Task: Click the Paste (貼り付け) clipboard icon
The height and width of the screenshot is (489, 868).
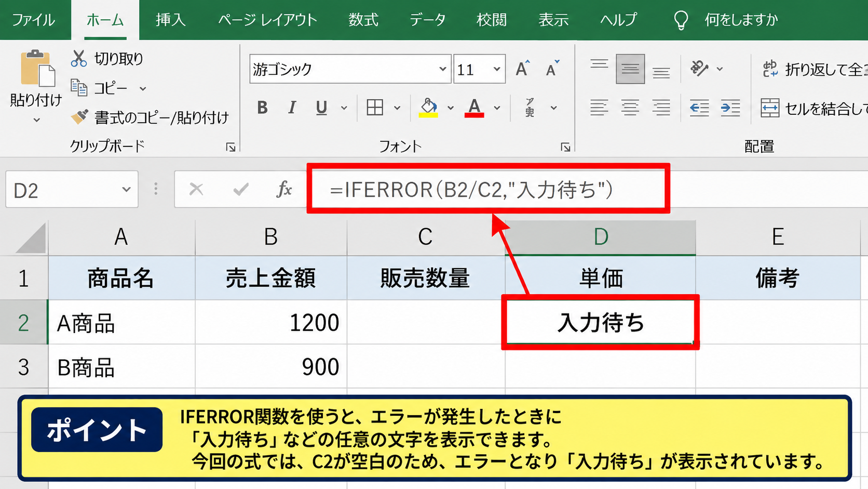Action: pyautogui.click(x=37, y=68)
